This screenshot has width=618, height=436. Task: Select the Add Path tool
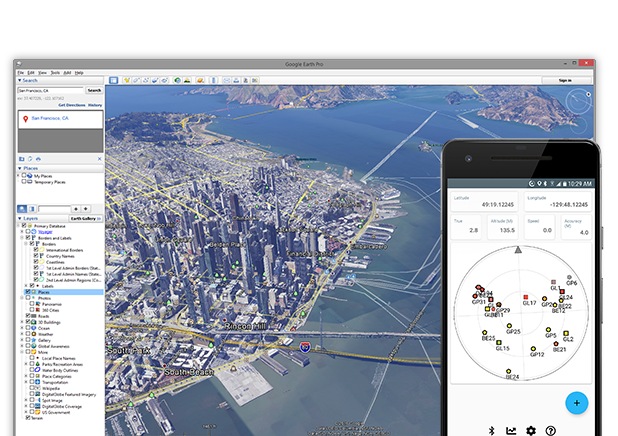click(x=146, y=80)
